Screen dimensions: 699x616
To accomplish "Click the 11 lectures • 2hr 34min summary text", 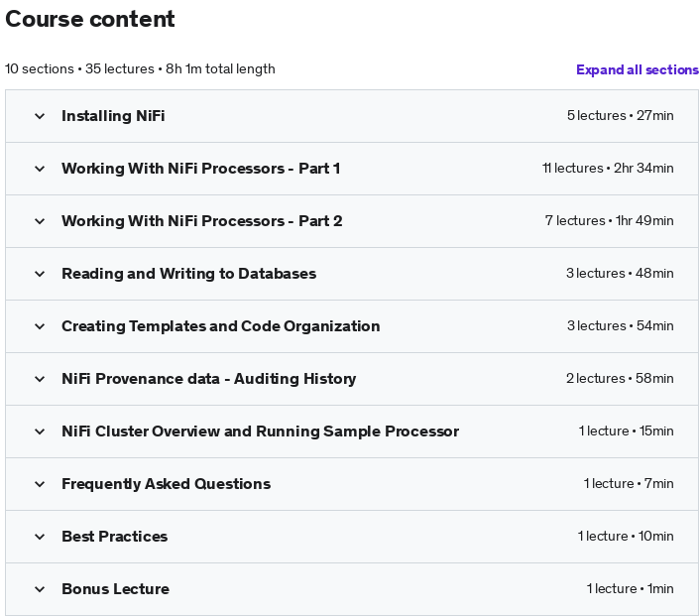I will (x=608, y=169).
